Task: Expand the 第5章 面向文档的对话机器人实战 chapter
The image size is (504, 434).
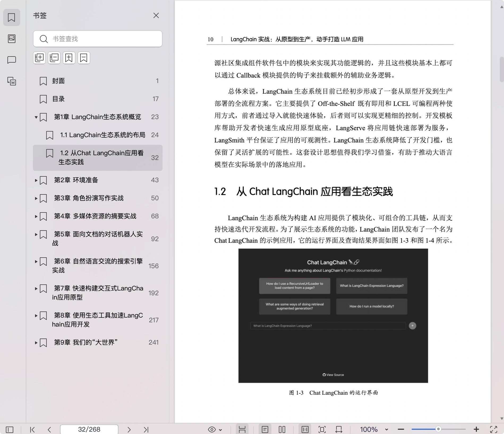Action: tap(36, 235)
